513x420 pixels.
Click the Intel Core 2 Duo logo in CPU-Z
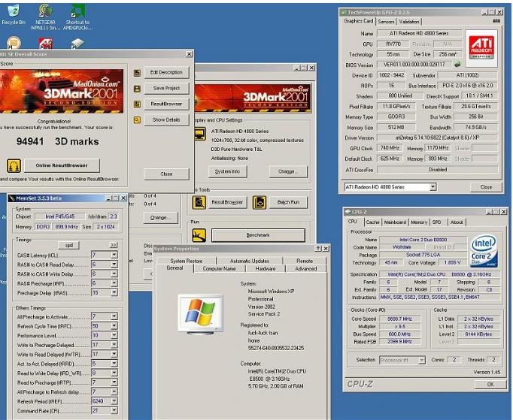tap(484, 250)
